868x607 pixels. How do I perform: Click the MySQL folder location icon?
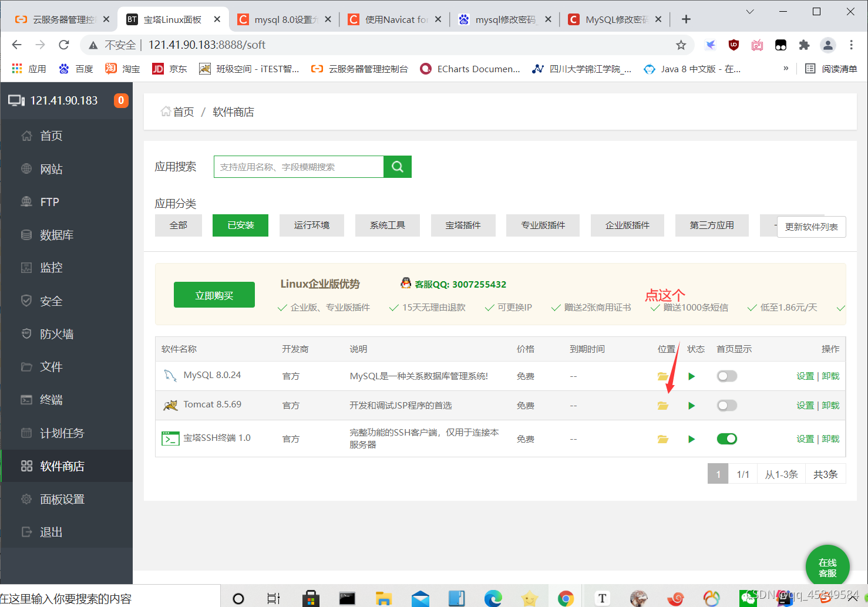point(663,376)
